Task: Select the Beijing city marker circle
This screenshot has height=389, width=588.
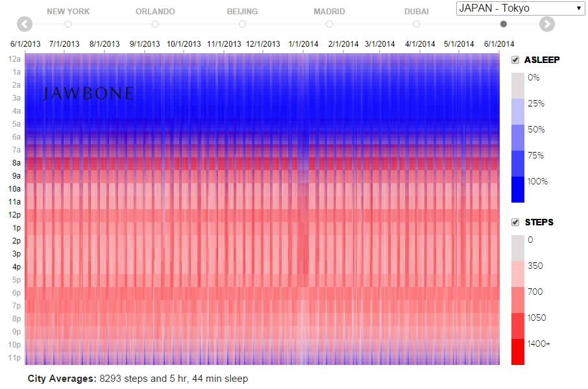Action: coord(242,24)
